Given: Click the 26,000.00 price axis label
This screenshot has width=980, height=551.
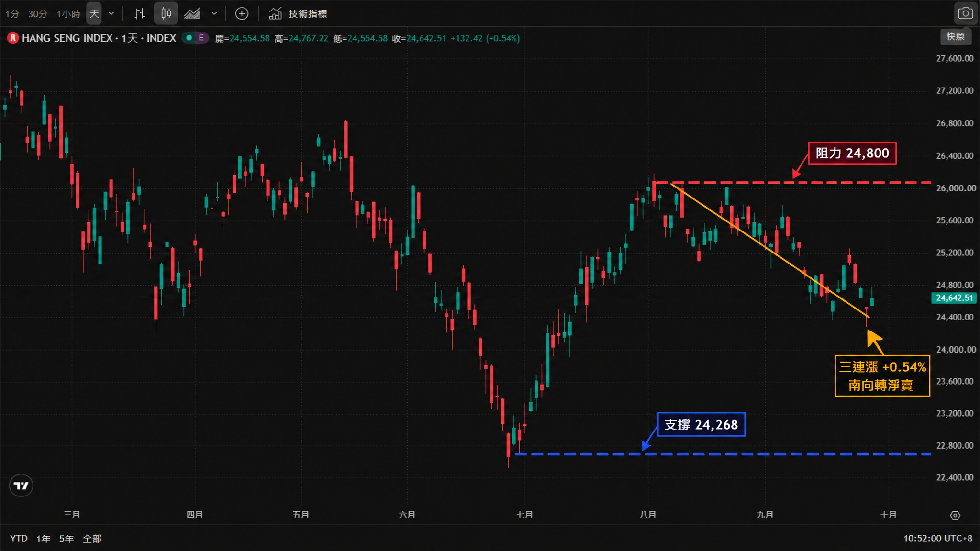Looking at the screenshot, I should tap(956, 188).
